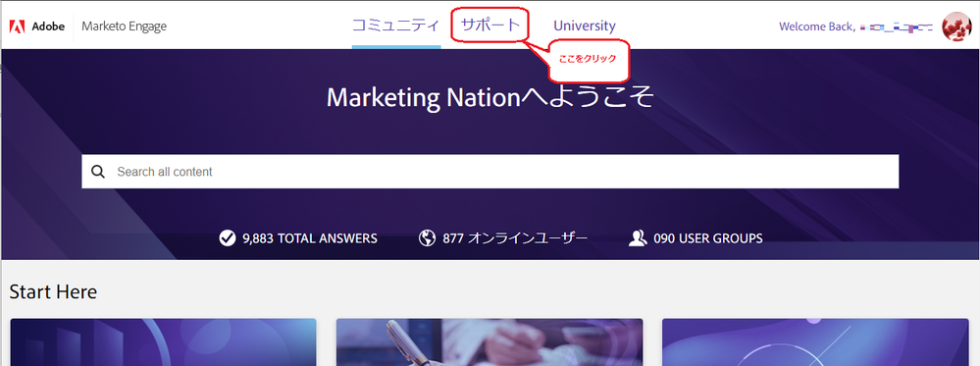Screen dimensions: 980x366
Task: Click the Marketing Nationへようこそ heading
Action: pyautogui.click(x=490, y=97)
